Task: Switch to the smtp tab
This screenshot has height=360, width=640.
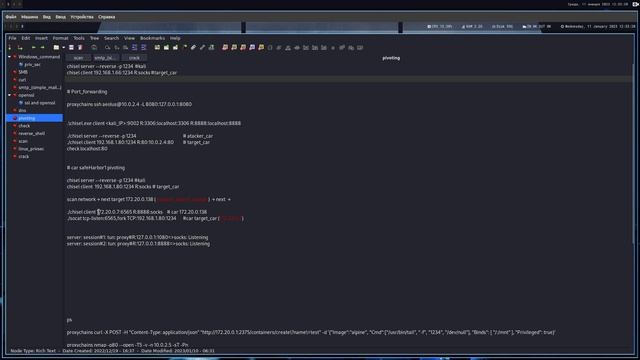Action: 106,58
